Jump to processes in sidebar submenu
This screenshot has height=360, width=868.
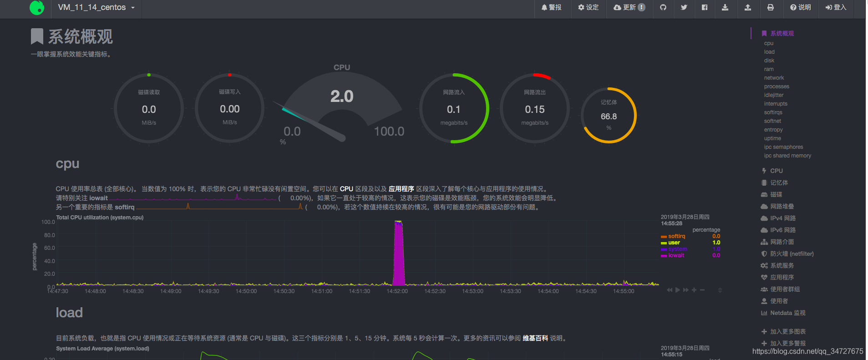pos(777,86)
